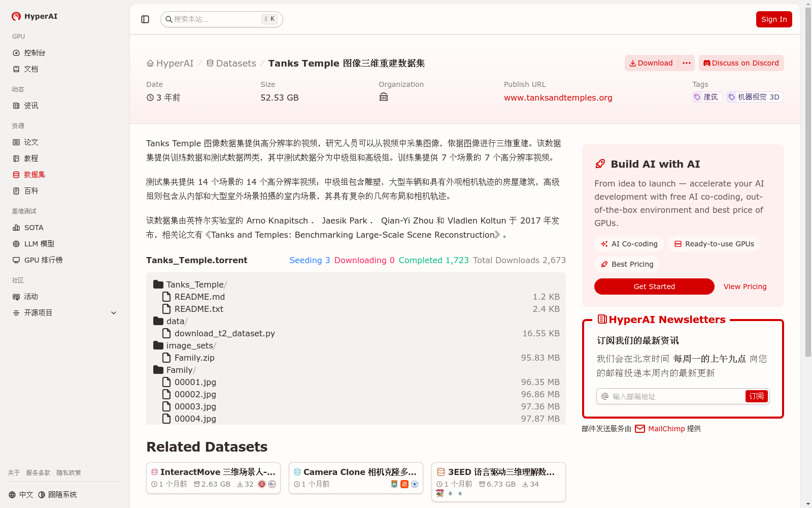This screenshot has width=812, height=508.
Task: Click Completed 1,723 status
Action: 434,260
